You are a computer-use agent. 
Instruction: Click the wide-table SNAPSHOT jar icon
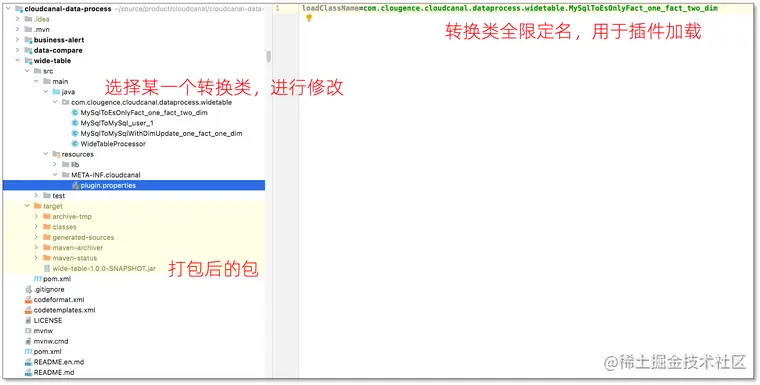tap(47, 268)
